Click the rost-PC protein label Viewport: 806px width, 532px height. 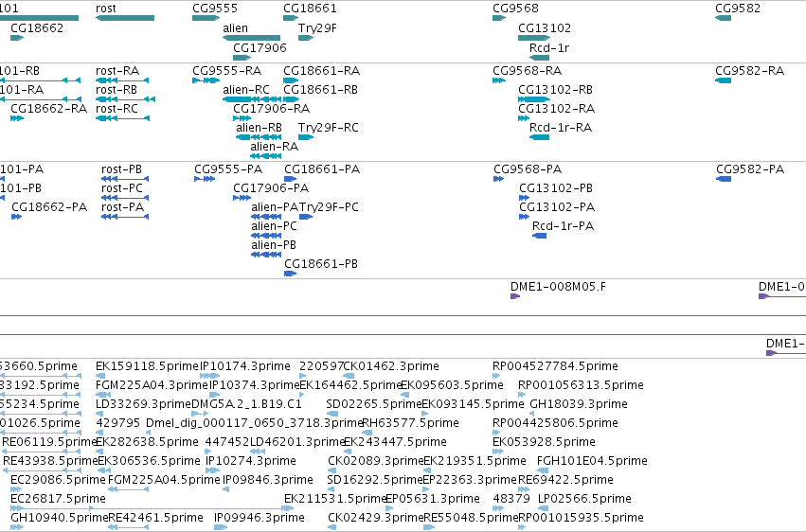(122, 188)
